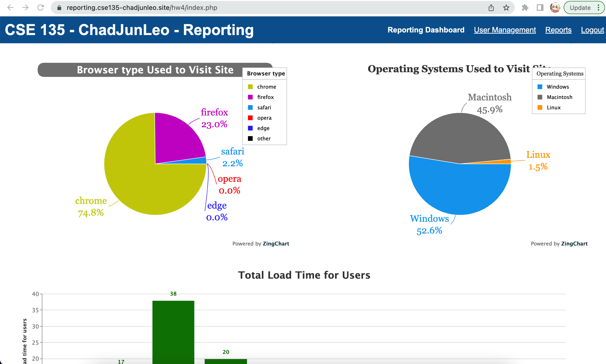The width and height of the screenshot is (606, 364).
Task: Click the 38 value green bar
Action: [x=173, y=331]
